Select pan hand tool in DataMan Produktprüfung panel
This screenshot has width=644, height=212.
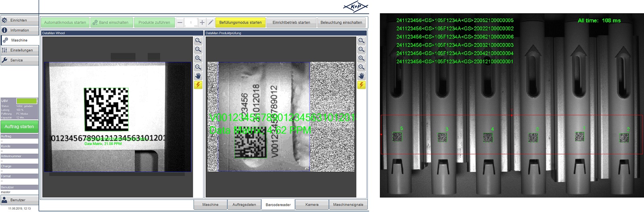pos(361,76)
